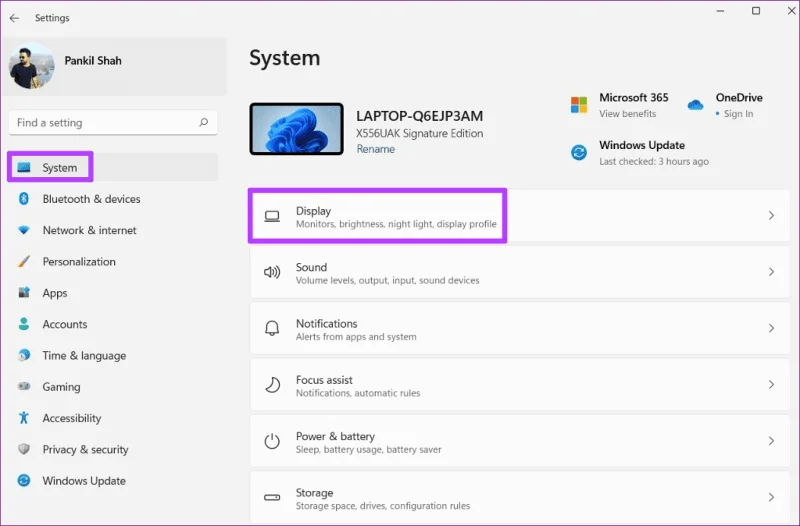Click the Accounts person icon

[23, 324]
